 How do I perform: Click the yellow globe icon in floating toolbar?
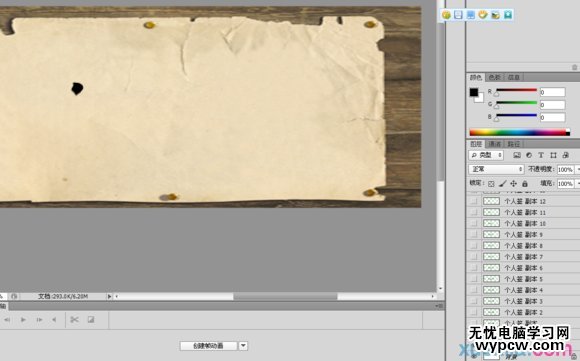pos(446,15)
